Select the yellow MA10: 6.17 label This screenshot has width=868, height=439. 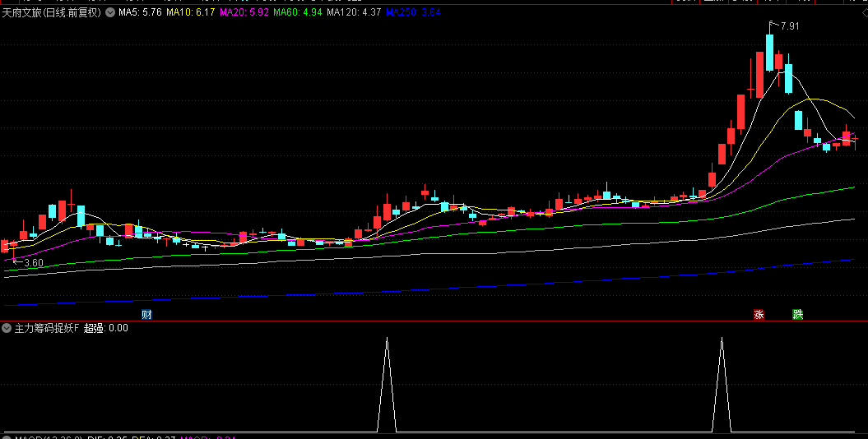tap(190, 12)
